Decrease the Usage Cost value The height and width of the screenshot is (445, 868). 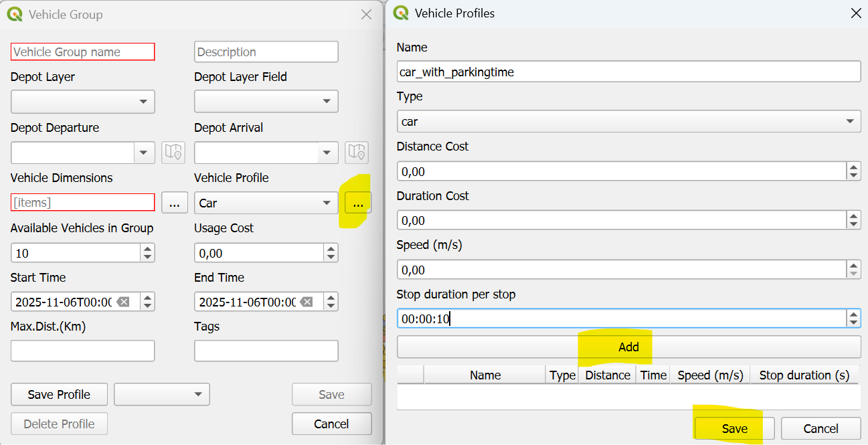coord(331,258)
